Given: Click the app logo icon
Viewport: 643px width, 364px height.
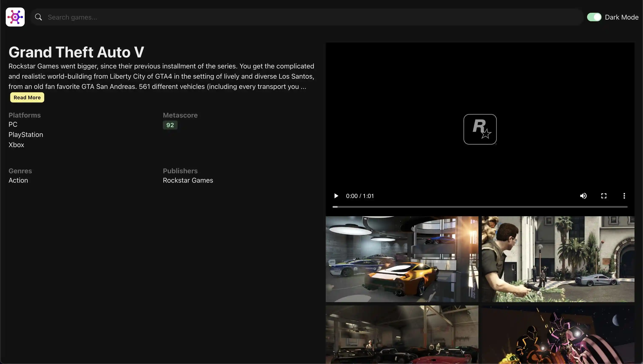Looking at the screenshot, I should coord(15,17).
